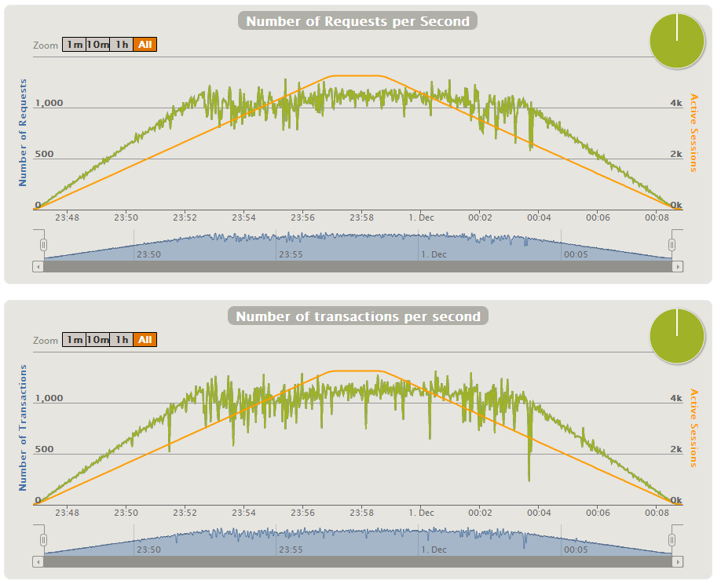Choose 1h zoom on transactions chart
This screenshot has height=588, width=721.
tap(122, 340)
